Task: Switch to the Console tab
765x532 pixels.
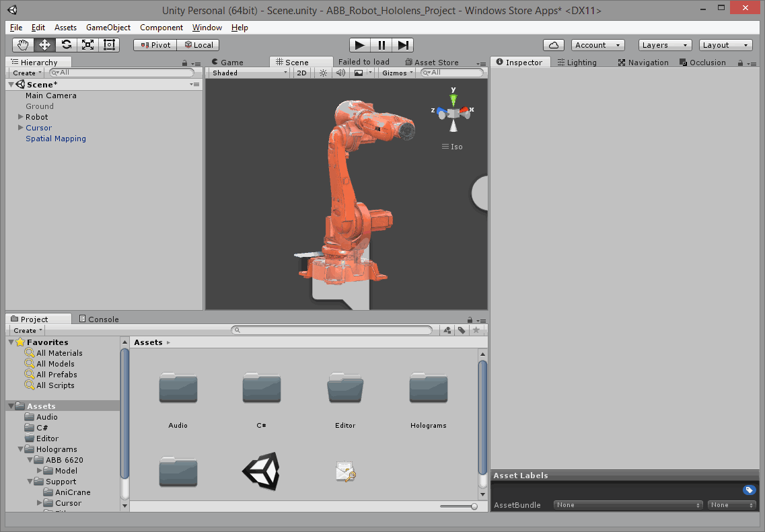Action: (x=99, y=318)
